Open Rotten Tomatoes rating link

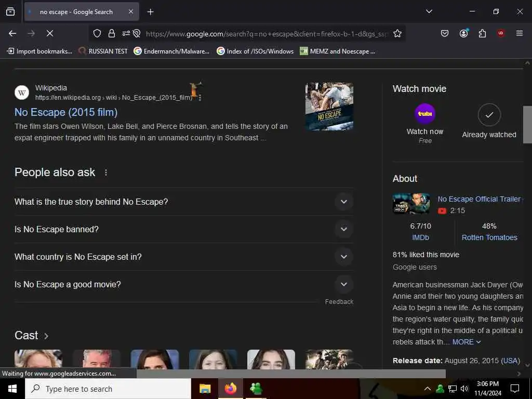[x=489, y=237]
